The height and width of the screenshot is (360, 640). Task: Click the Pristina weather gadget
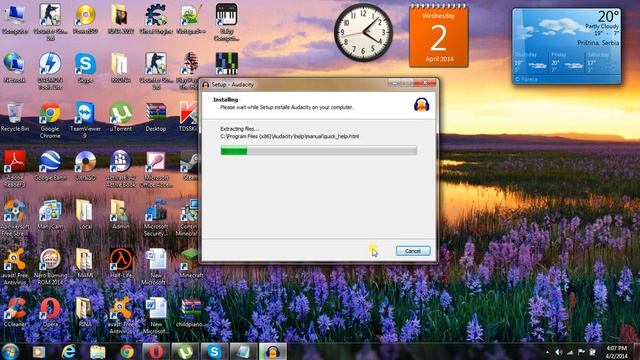coord(567,46)
